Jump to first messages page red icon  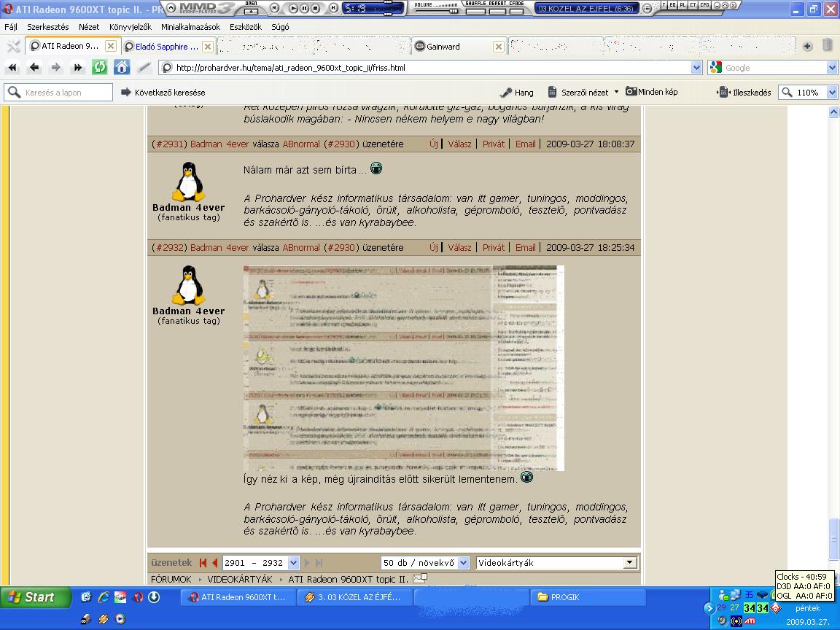(x=203, y=562)
